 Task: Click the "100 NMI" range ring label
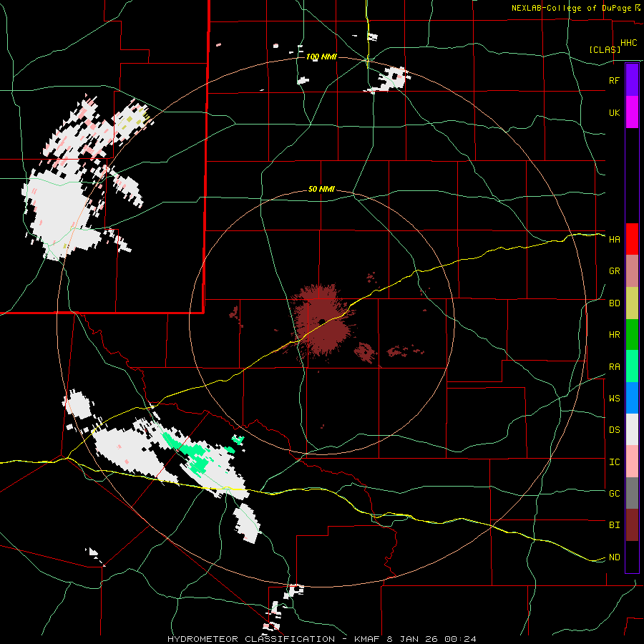click(321, 57)
